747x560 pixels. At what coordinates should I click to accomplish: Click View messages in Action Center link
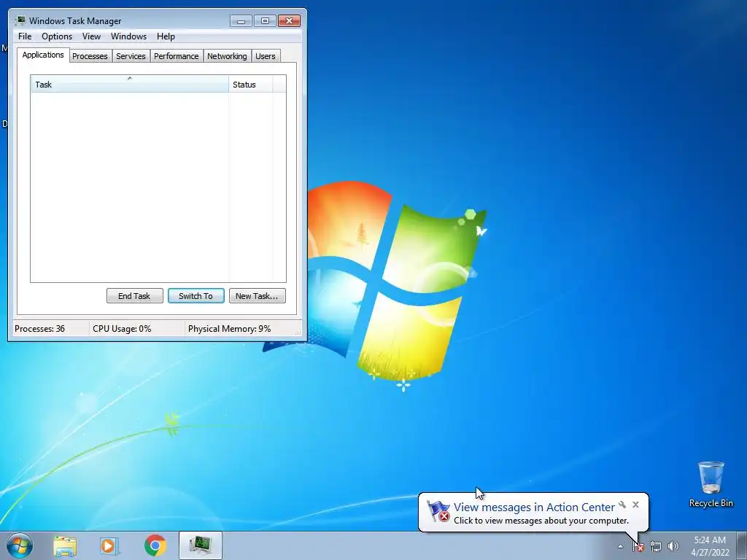point(534,507)
